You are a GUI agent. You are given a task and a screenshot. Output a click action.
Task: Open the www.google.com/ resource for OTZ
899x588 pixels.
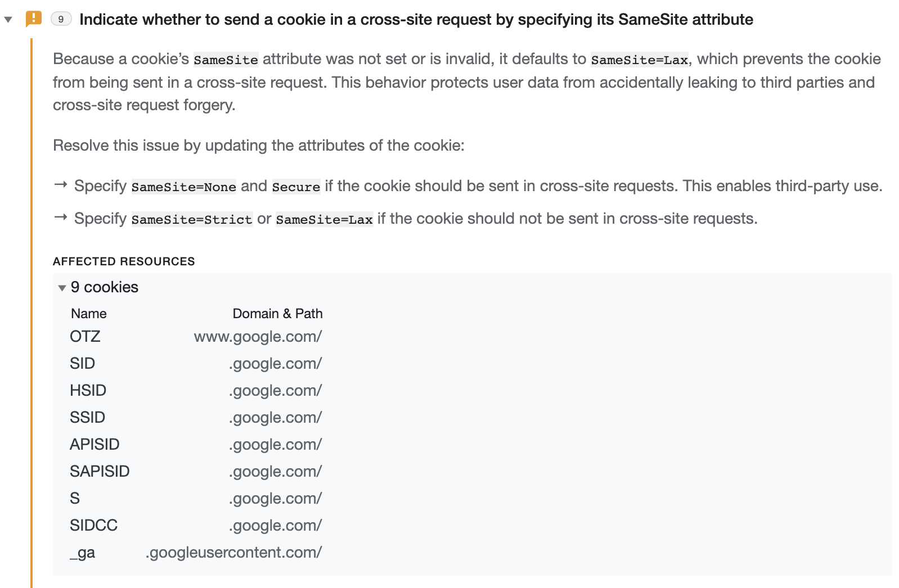pyautogui.click(x=258, y=336)
